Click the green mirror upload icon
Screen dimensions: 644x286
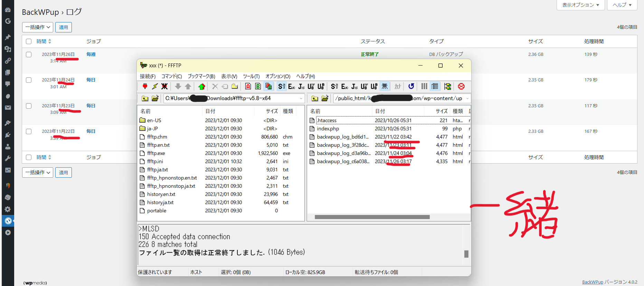coord(202,86)
